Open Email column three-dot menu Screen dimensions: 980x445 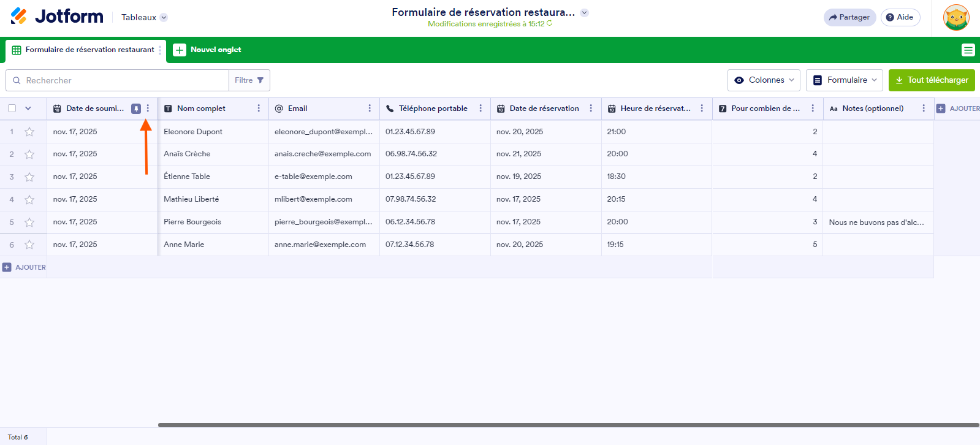pyautogui.click(x=370, y=108)
